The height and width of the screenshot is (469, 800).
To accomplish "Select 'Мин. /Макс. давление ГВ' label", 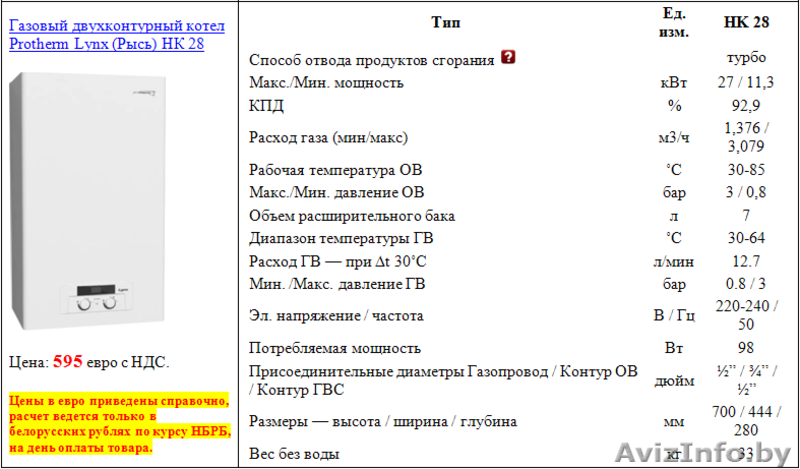I will (x=337, y=284).
